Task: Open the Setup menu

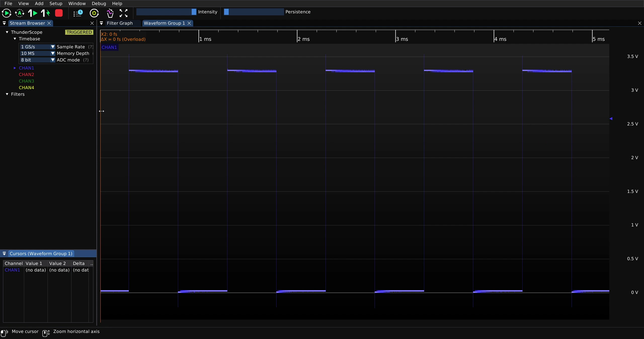Action: [56, 4]
